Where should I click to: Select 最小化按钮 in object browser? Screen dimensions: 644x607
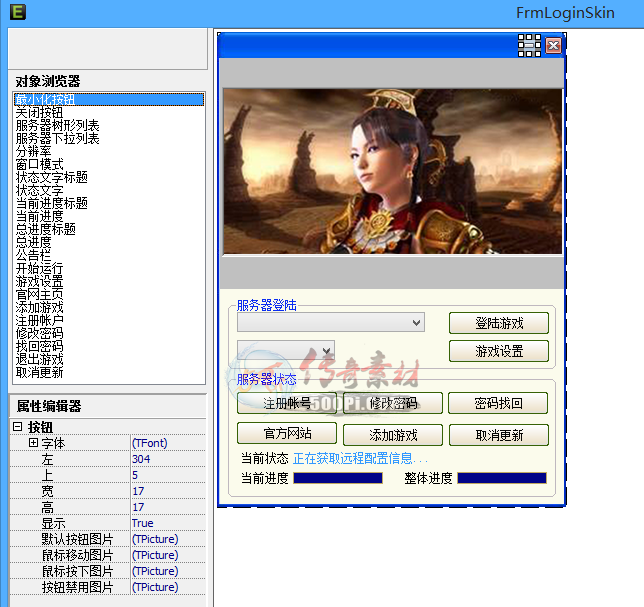click(x=109, y=99)
